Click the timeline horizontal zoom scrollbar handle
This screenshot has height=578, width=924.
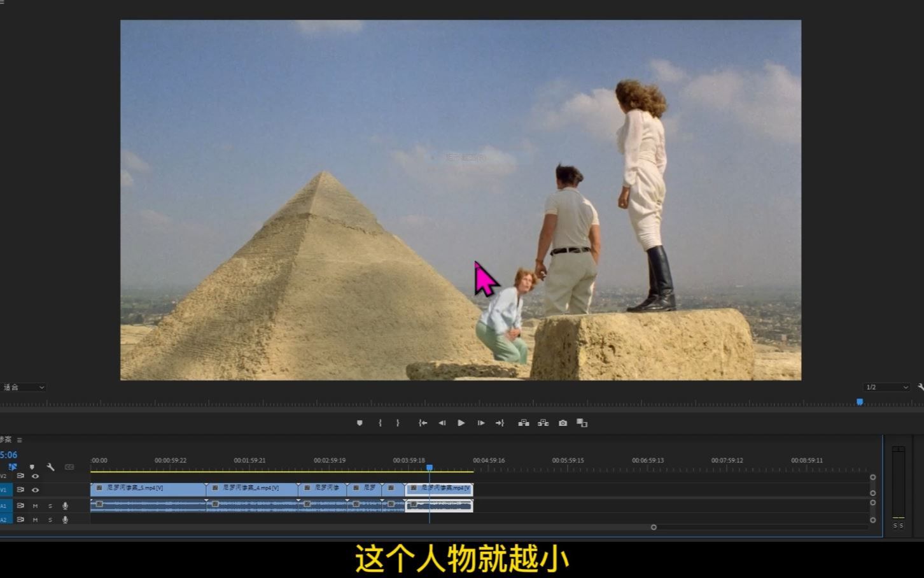[x=654, y=527]
